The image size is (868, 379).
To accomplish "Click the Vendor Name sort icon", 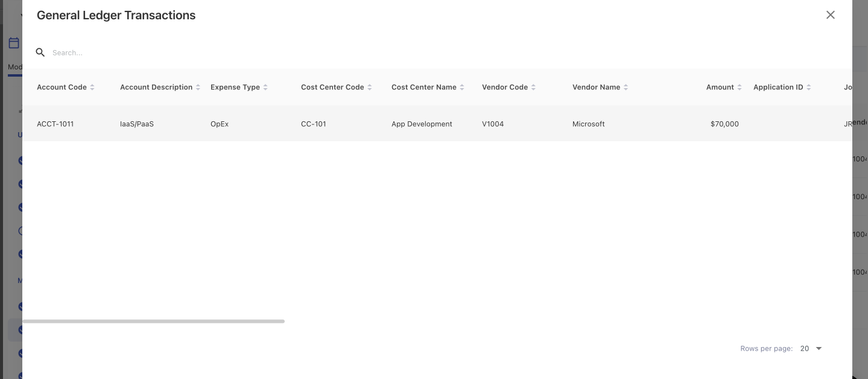I will pyautogui.click(x=626, y=88).
